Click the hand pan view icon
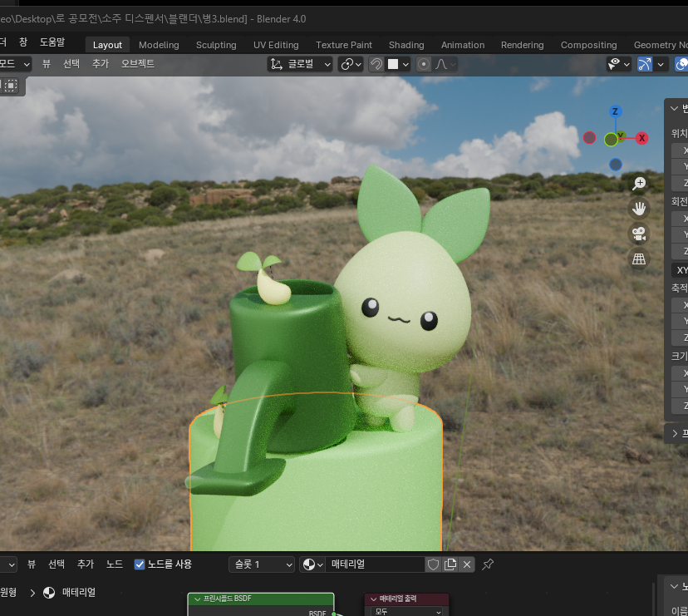The image size is (688, 616). tap(639, 208)
